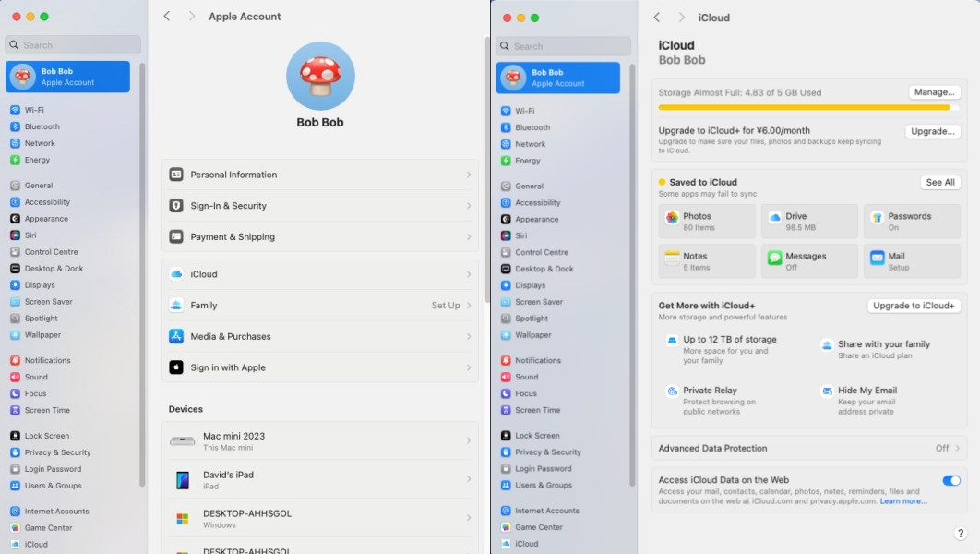Expand Family Set Up row chevron
The width and height of the screenshot is (980, 554).
tap(469, 305)
